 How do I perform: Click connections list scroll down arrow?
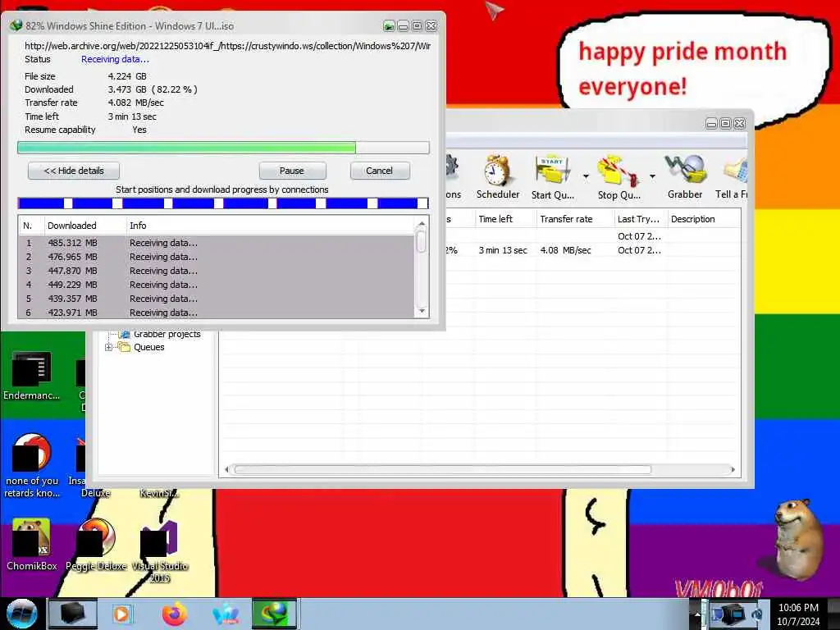pos(422,311)
